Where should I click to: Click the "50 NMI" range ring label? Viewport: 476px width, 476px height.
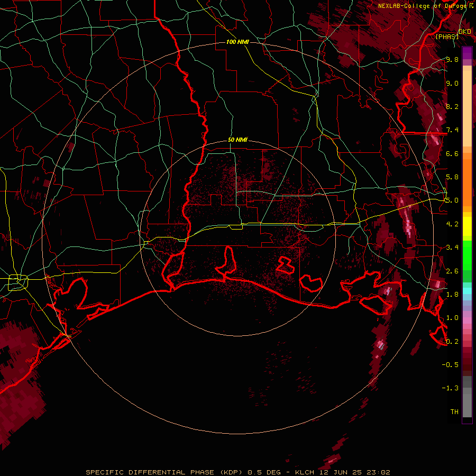point(237,140)
